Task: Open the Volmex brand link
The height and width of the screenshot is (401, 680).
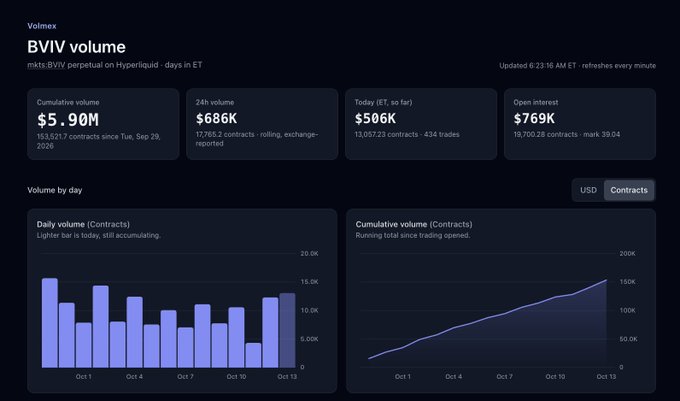Action: point(42,26)
